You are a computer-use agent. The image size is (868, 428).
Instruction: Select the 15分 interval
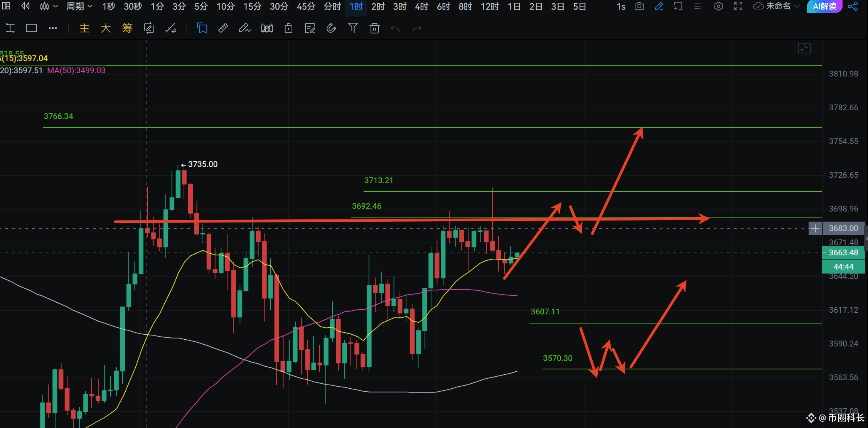252,7
